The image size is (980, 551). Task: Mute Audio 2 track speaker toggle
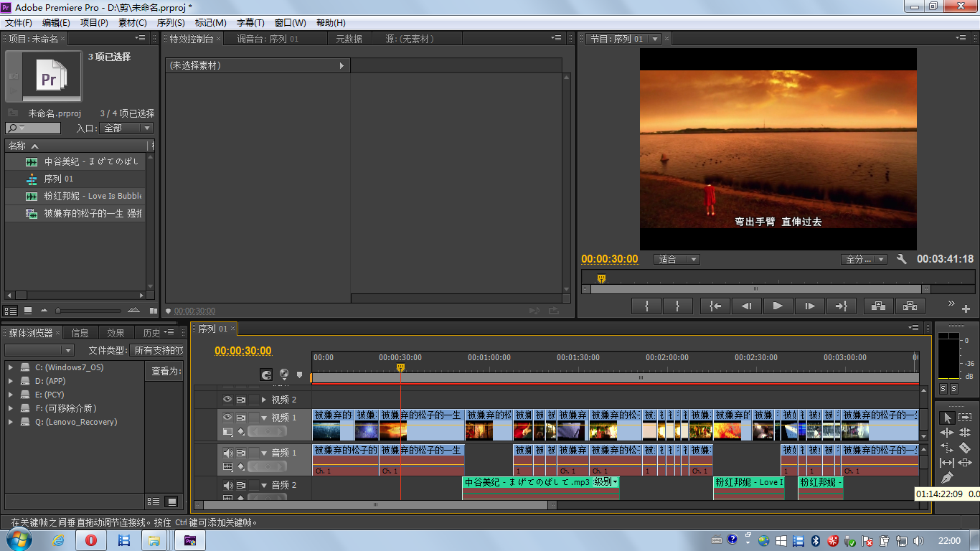(227, 486)
